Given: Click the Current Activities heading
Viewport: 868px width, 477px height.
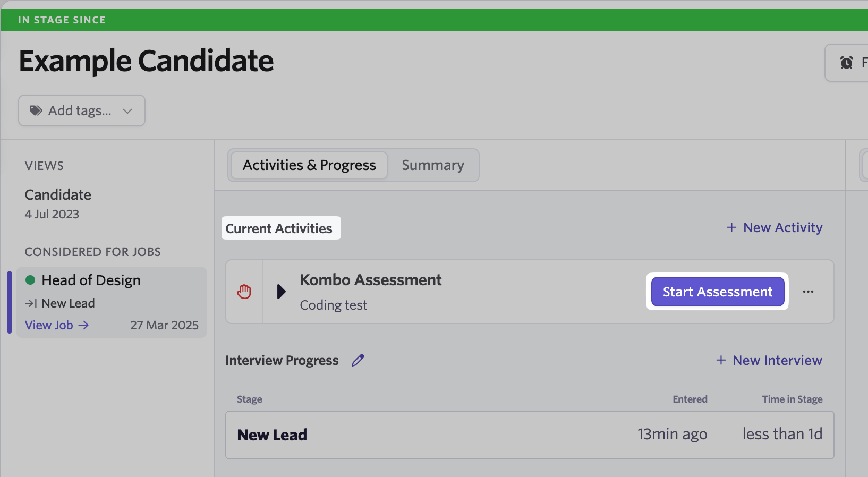Looking at the screenshot, I should tap(279, 228).
